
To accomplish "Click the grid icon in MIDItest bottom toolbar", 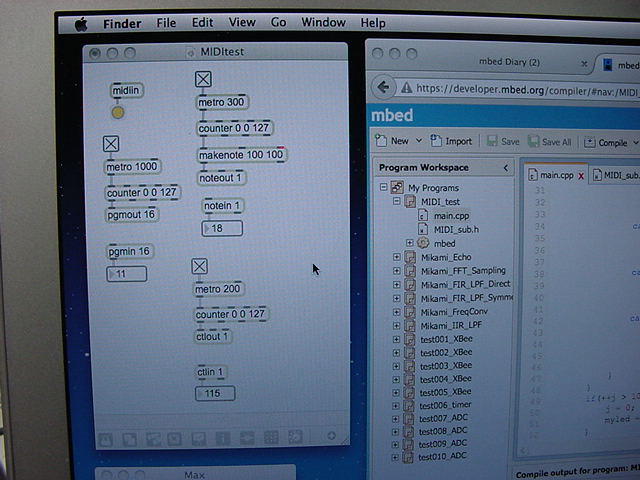I will (x=271, y=437).
